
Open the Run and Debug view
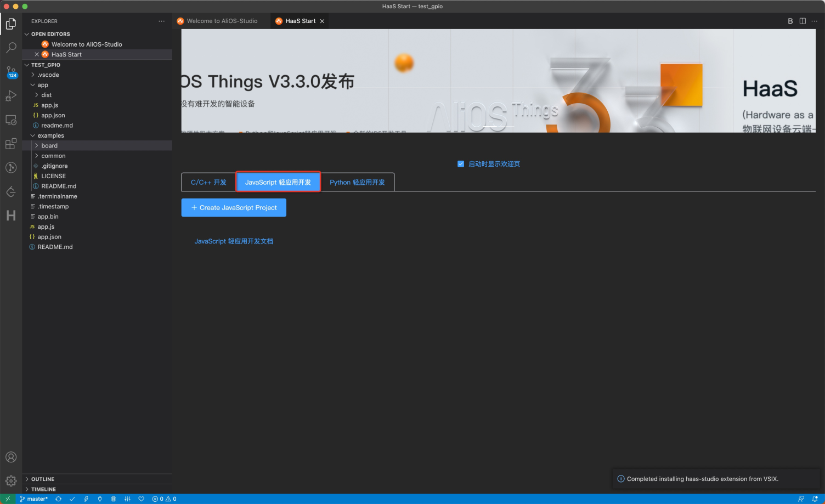pyautogui.click(x=11, y=96)
